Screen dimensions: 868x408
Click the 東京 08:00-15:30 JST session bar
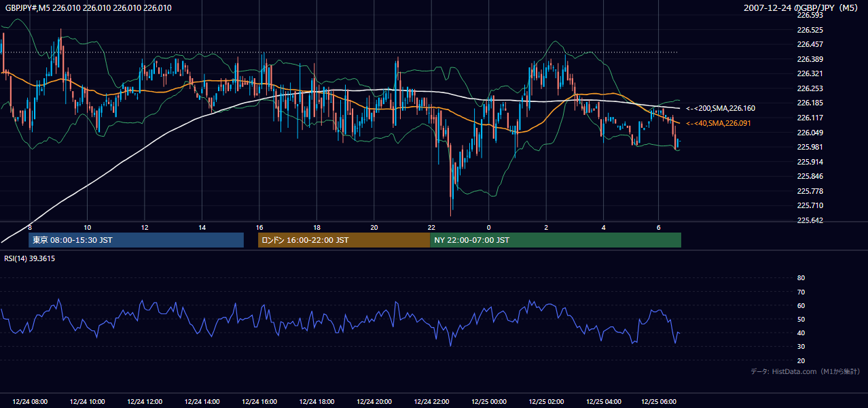[x=136, y=240]
